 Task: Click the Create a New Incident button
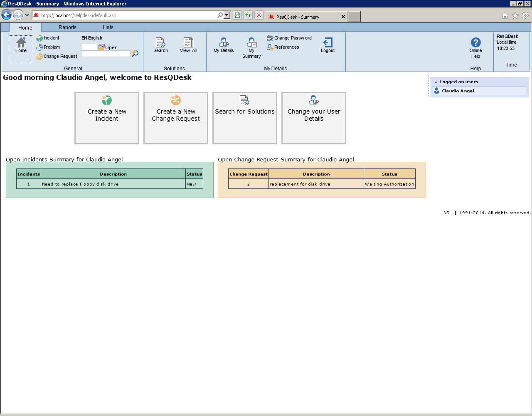107,118
